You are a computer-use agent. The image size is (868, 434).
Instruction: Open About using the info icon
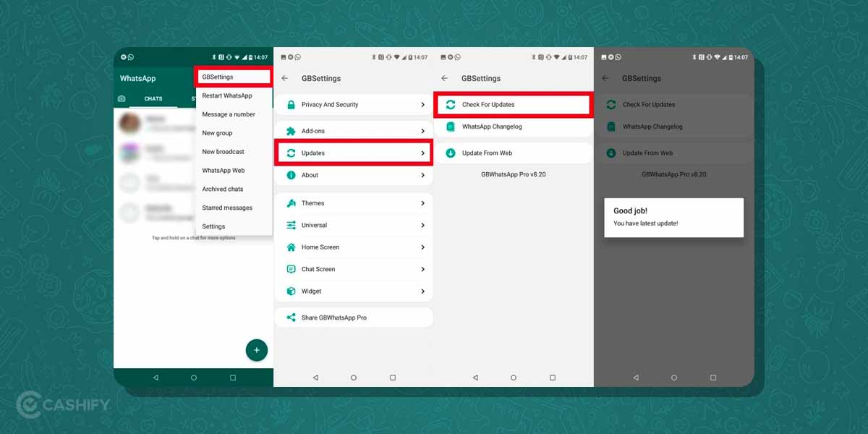[292, 175]
